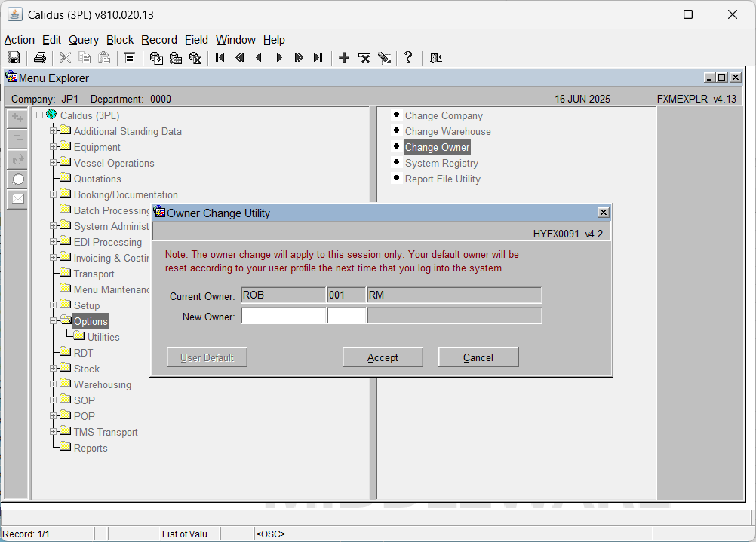Click the Delete Record icon
Viewport: 756px width, 542px height.
[x=364, y=58]
